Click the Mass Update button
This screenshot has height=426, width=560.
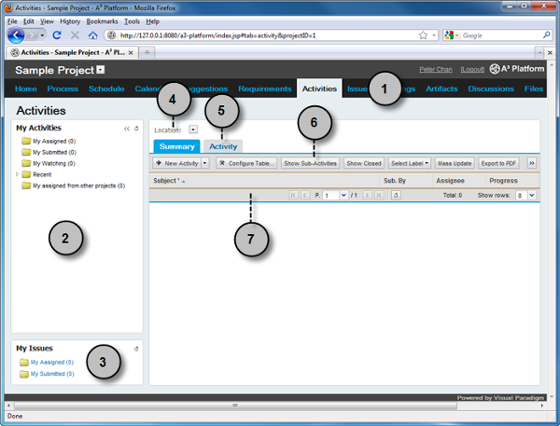(x=455, y=163)
